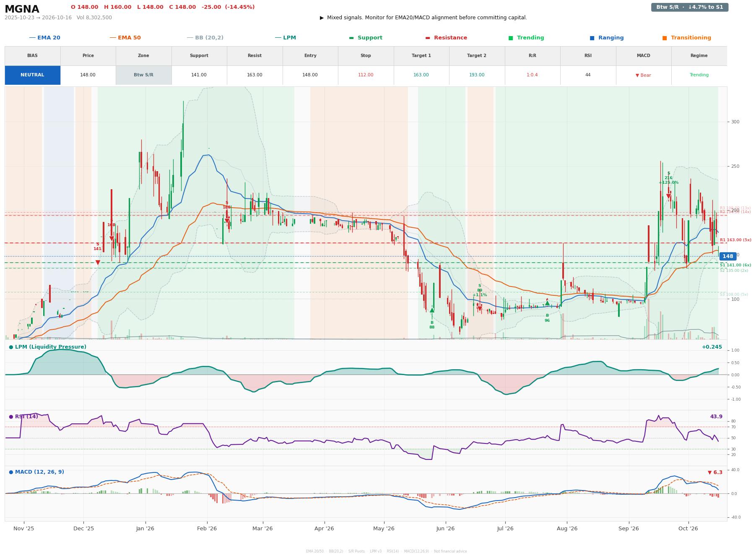Click the LPM legend entry
The height and width of the screenshot is (558, 756).
[x=285, y=38]
